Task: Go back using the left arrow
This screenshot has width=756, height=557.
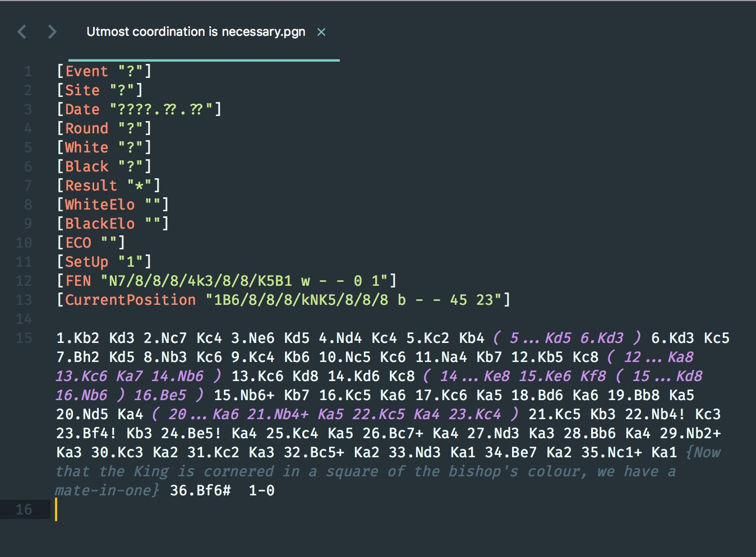Action: (22, 32)
